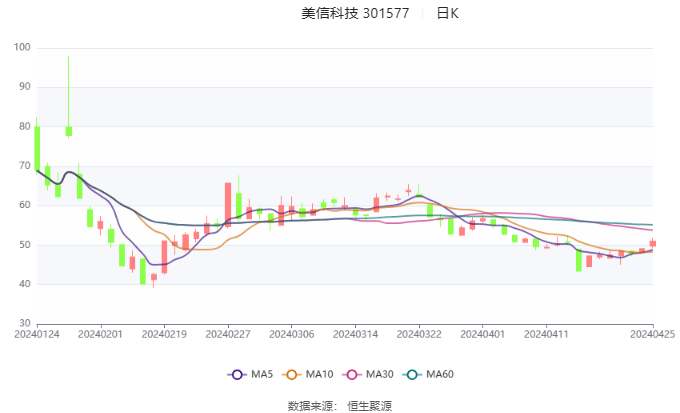Click the 20240227 date axis label
Image resolution: width=680 pixels, height=413 pixels.
(228, 334)
